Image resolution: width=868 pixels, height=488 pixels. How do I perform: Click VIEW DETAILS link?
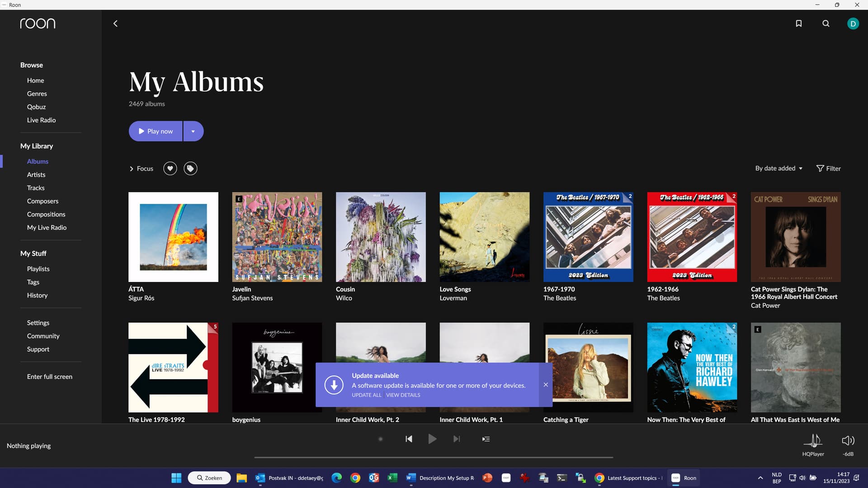click(403, 395)
